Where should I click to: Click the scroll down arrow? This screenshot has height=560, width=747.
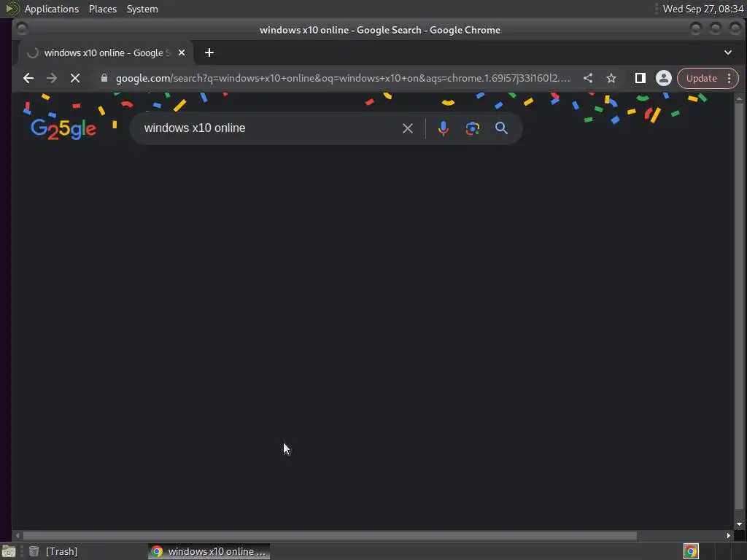tap(739, 524)
